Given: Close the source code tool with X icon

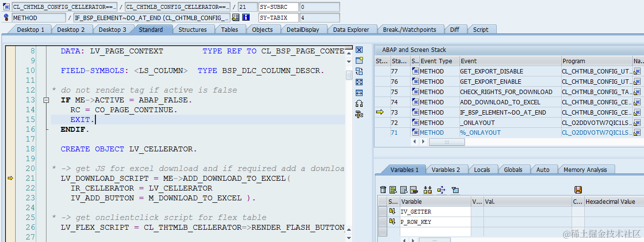Looking at the screenshot, I should coord(359,50).
